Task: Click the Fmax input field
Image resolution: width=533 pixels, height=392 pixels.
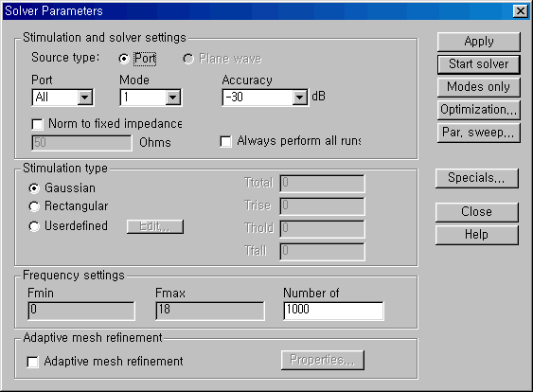Action: click(x=210, y=311)
